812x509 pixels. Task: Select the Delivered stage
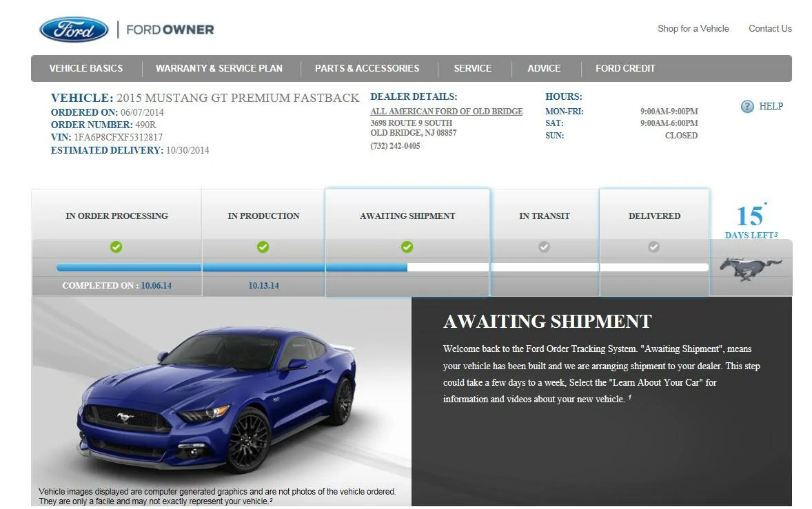tap(655, 216)
